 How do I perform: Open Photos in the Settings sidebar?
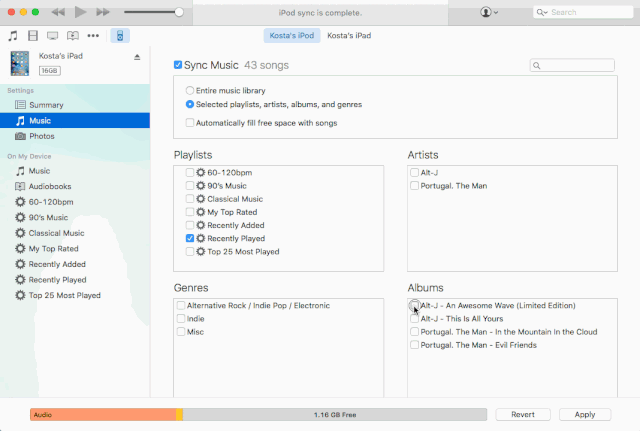pyautogui.click(x=75, y=136)
